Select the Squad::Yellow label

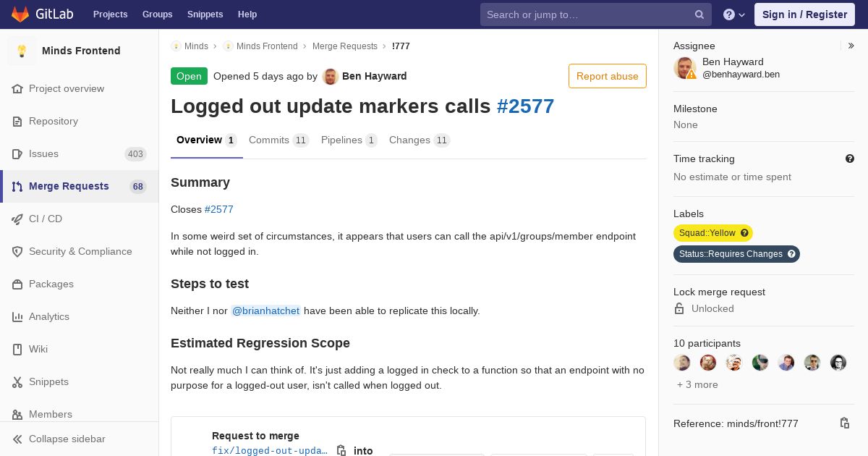pyautogui.click(x=707, y=233)
